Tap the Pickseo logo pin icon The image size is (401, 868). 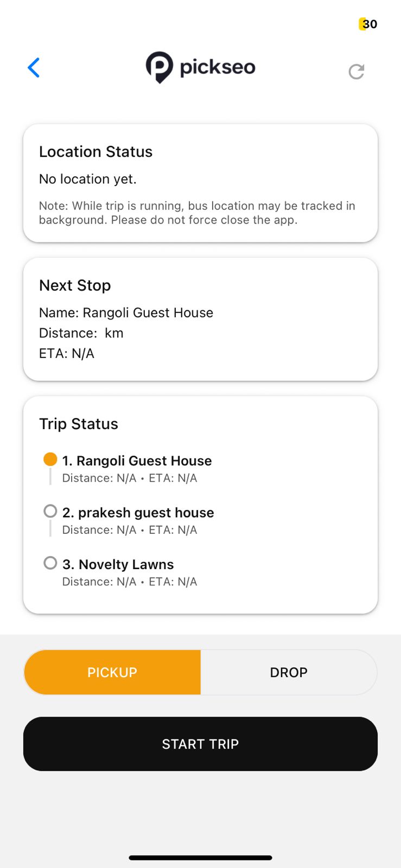(159, 67)
